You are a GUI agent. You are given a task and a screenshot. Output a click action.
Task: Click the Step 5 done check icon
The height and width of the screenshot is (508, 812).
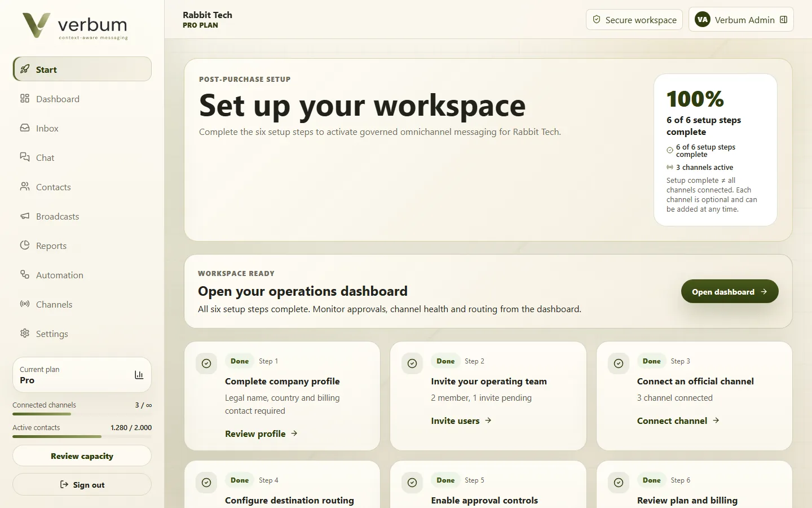click(412, 483)
